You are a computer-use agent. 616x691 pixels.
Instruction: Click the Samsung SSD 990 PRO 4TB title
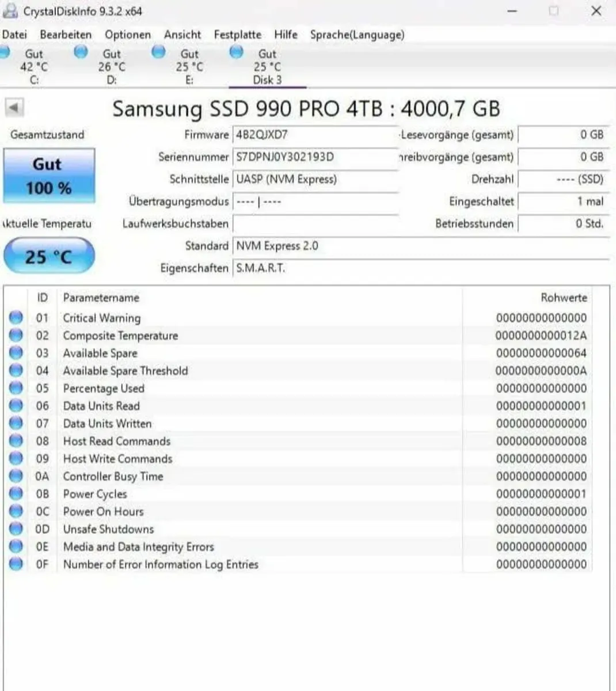pos(306,109)
